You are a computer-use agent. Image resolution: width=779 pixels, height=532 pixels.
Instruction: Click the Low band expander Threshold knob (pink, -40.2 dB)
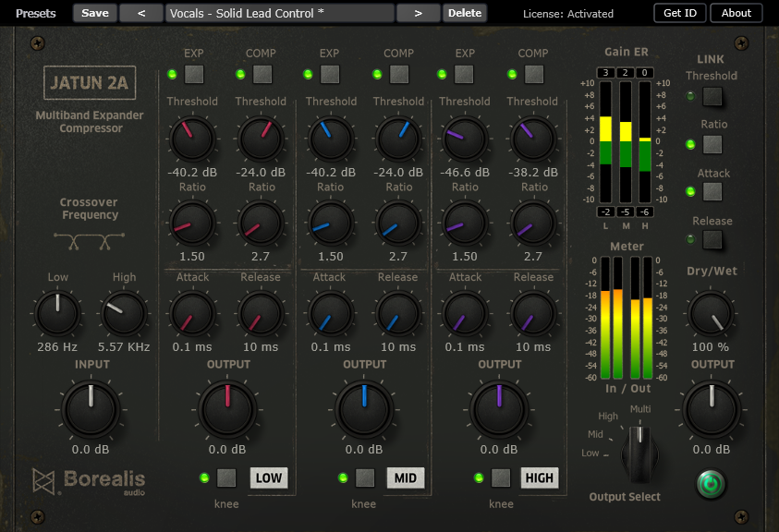pyautogui.click(x=192, y=139)
